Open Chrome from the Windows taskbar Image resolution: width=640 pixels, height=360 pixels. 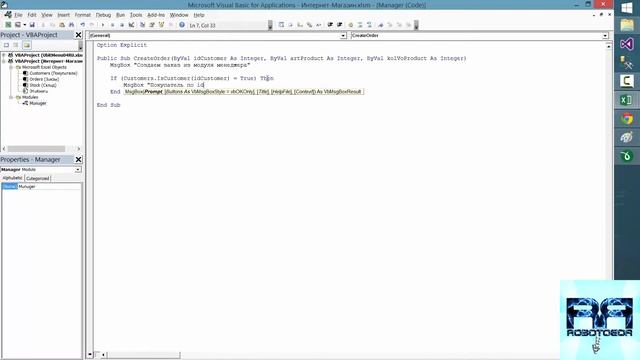pos(627,119)
